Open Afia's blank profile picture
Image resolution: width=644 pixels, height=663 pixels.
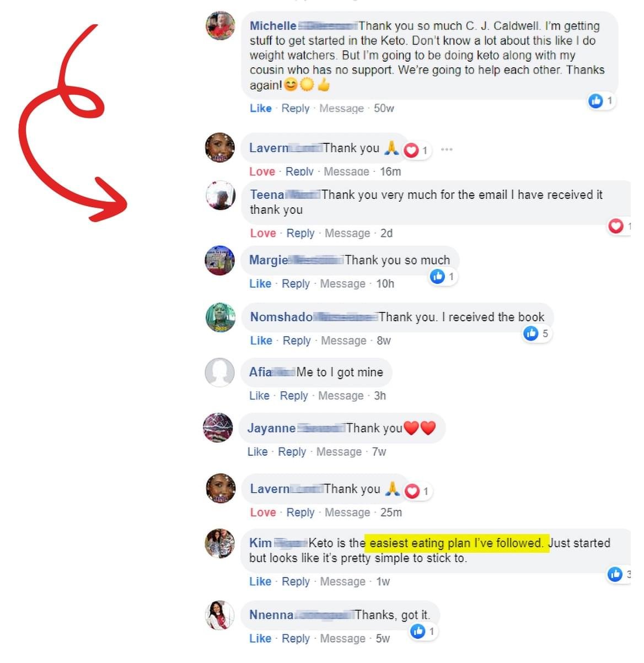(220, 373)
